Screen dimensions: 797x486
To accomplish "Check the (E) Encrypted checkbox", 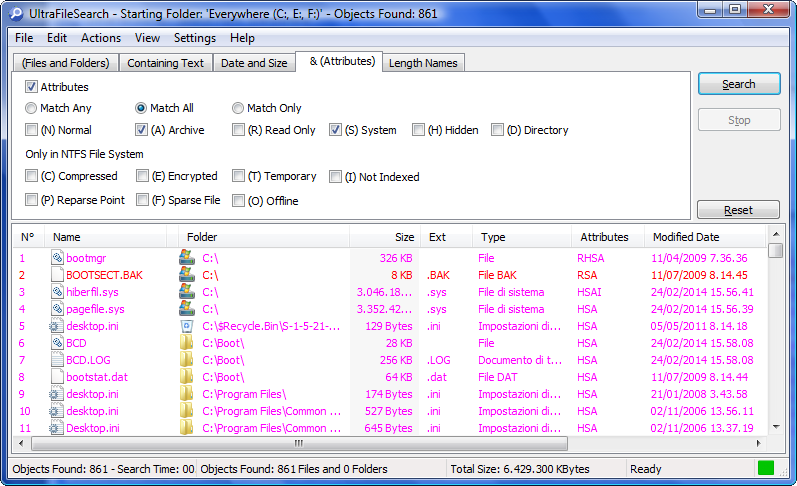I will pos(142,176).
